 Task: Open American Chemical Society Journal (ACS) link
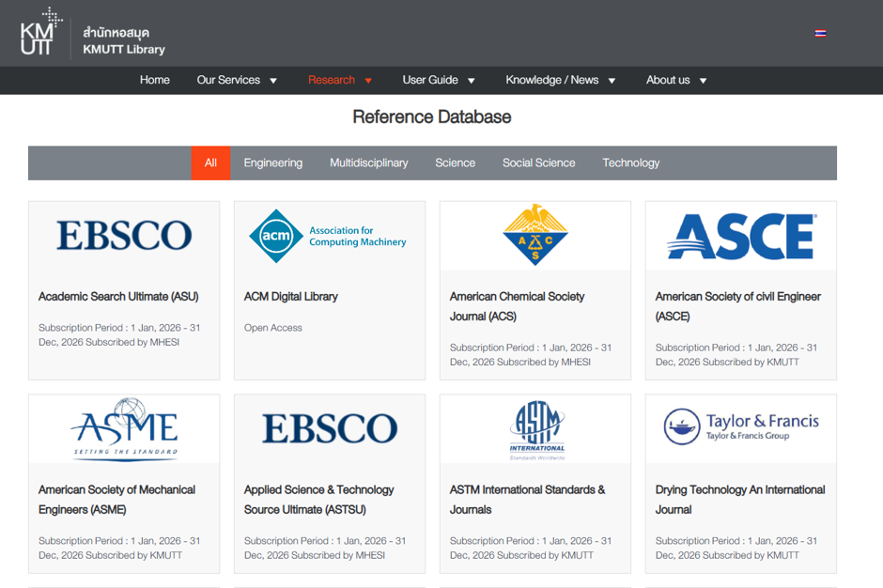coord(517,306)
